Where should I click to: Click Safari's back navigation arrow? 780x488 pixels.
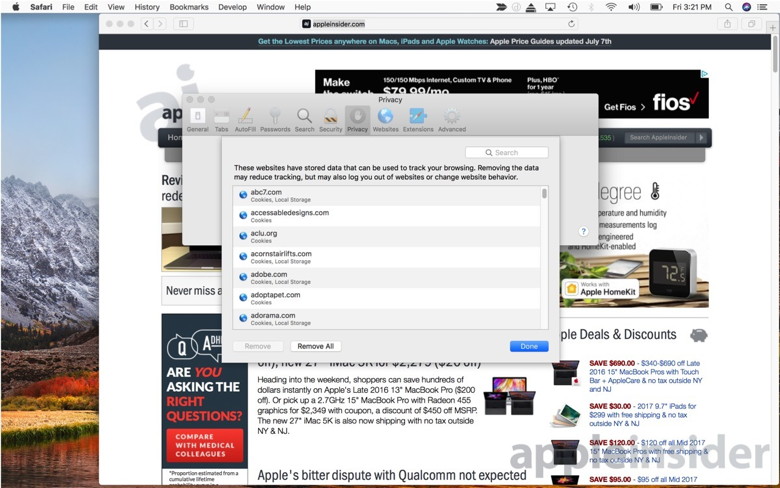(146, 23)
